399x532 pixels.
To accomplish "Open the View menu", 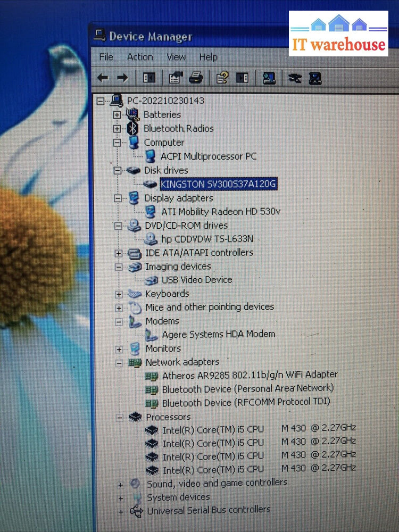I will [176, 57].
